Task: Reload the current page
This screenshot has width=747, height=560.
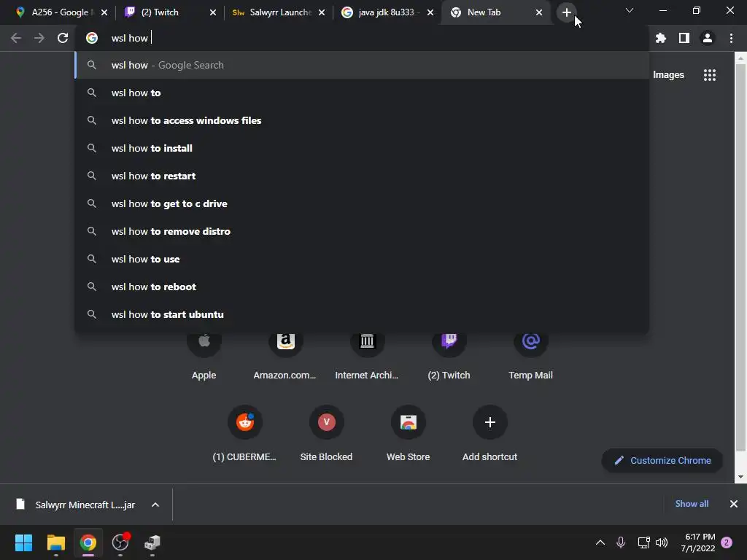Action: [x=63, y=38]
